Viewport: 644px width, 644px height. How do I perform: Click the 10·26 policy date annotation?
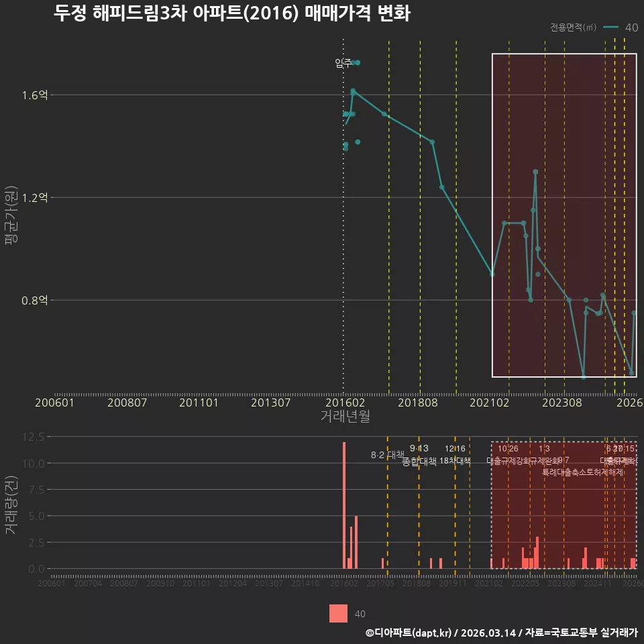[508, 449]
